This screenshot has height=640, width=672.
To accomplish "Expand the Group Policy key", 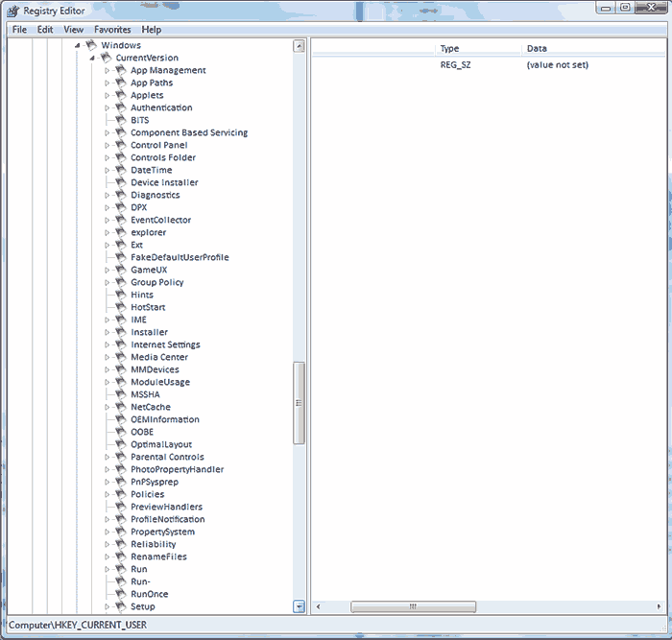I will [x=108, y=282].
